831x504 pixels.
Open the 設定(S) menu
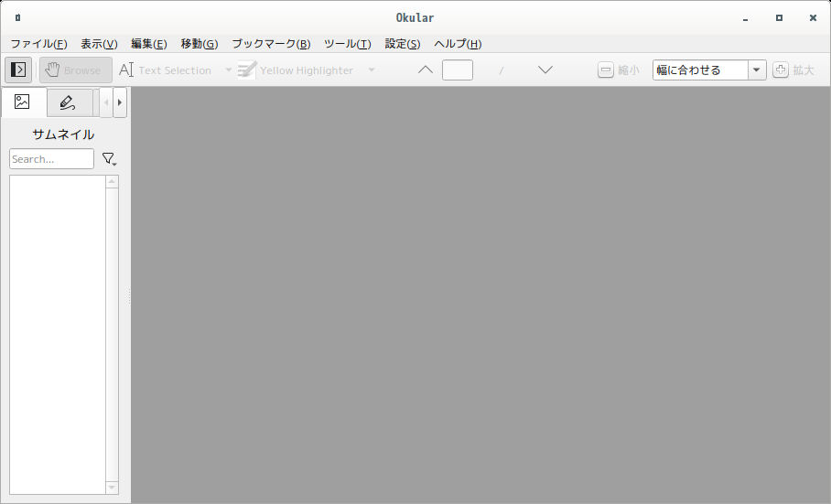click(x=403, y=44)
